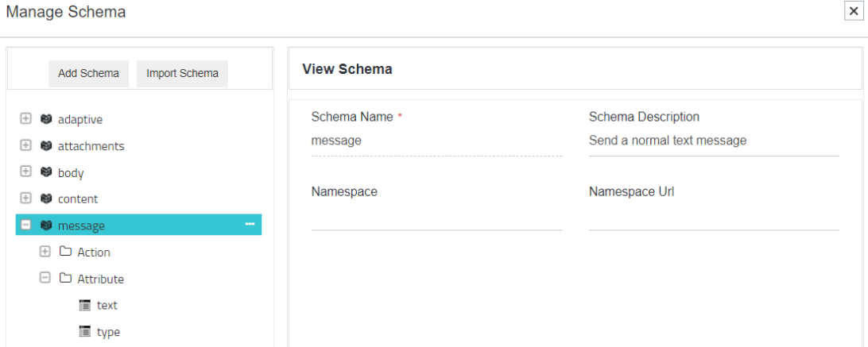
Task: Click the Attribute folder icon
Action: [x=66, y=279]
